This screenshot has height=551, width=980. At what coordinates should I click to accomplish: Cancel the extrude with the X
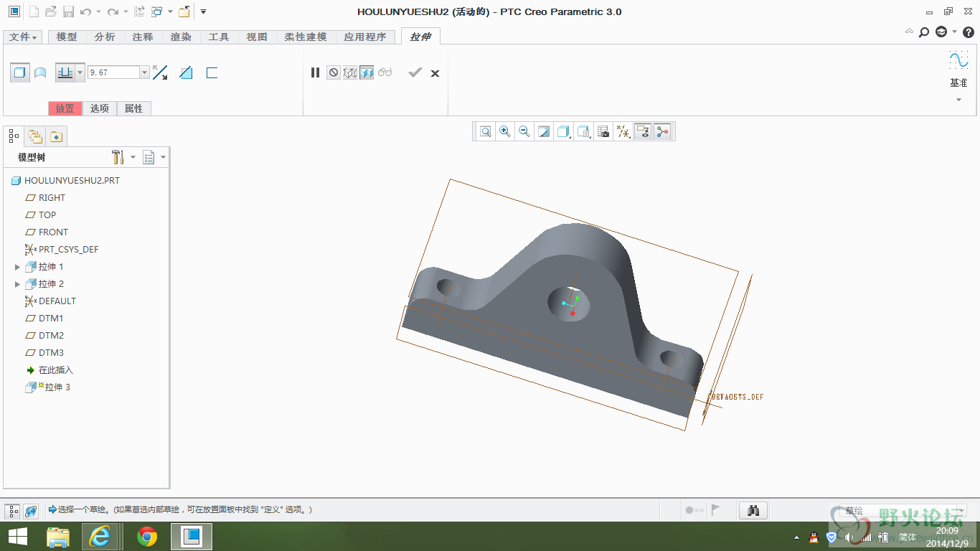[435, 73]
